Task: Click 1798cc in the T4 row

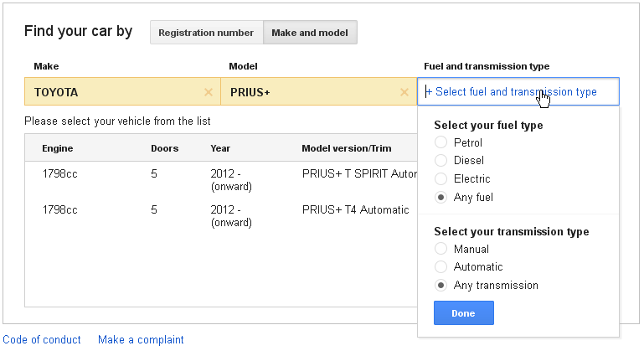Action: point(60,209)
